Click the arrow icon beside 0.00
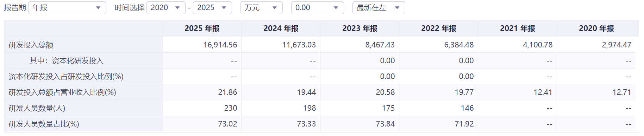644x136 pixels. point(336,8)
